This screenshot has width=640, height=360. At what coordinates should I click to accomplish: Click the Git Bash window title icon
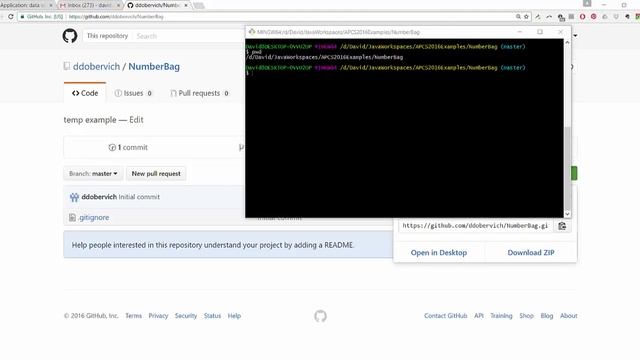point(252,32)
